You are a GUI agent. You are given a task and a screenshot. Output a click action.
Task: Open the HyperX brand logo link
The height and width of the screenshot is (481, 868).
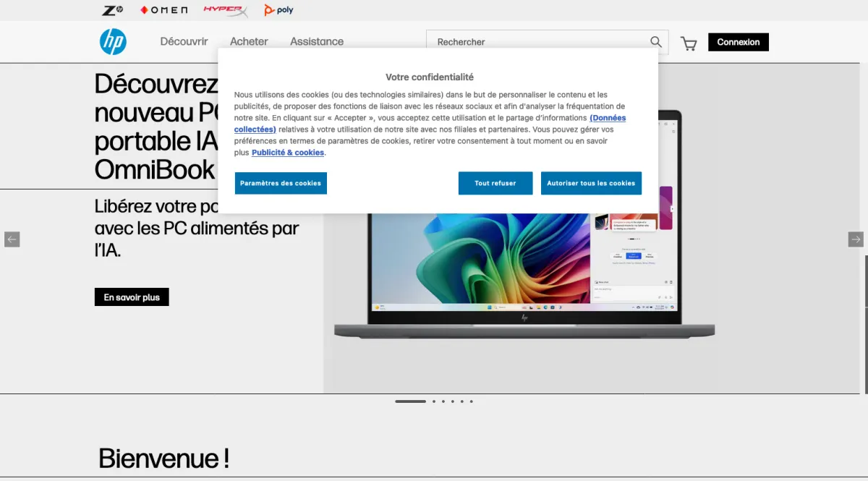click(x=226, y=10)
